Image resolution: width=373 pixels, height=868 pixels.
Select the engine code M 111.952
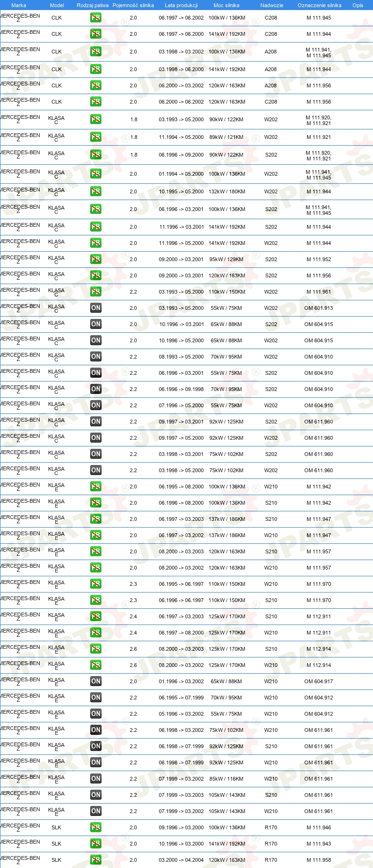click(319, 259)
